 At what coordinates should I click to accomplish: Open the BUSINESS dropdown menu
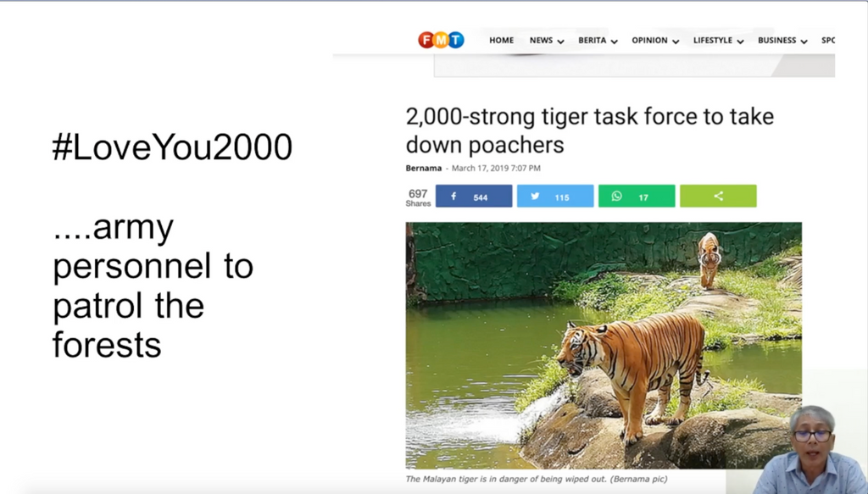[782, 41]
